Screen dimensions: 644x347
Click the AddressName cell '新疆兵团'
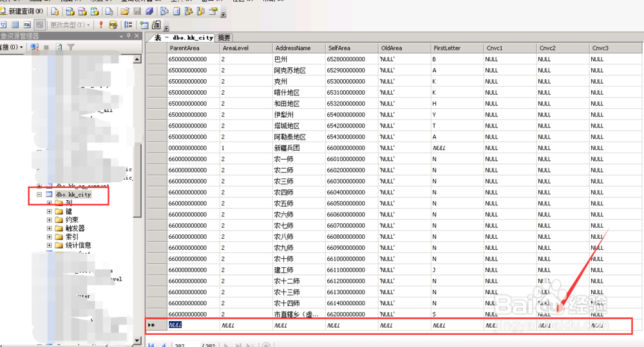coord(299,148)
